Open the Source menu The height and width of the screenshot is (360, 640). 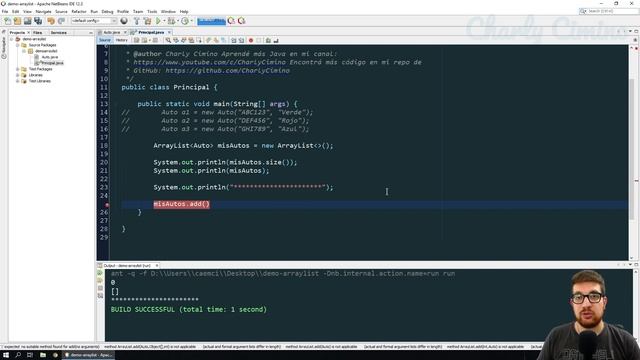(61, 11)
